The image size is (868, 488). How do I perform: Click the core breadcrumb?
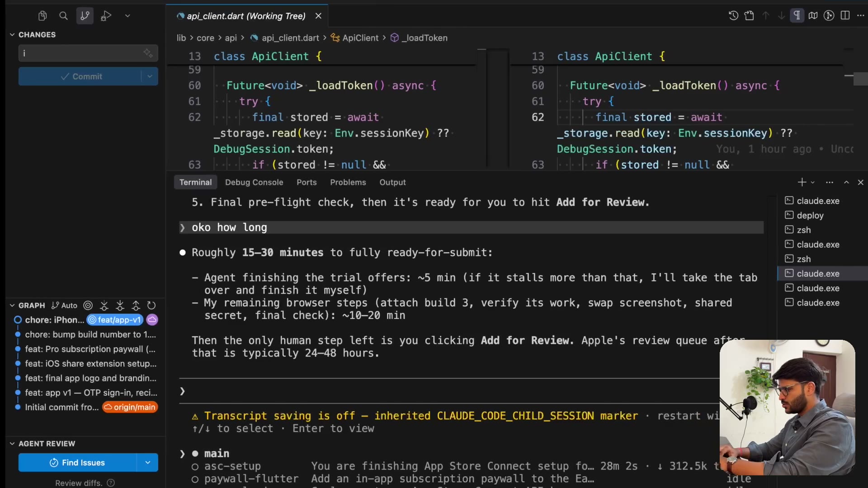[x=205, y=38]
